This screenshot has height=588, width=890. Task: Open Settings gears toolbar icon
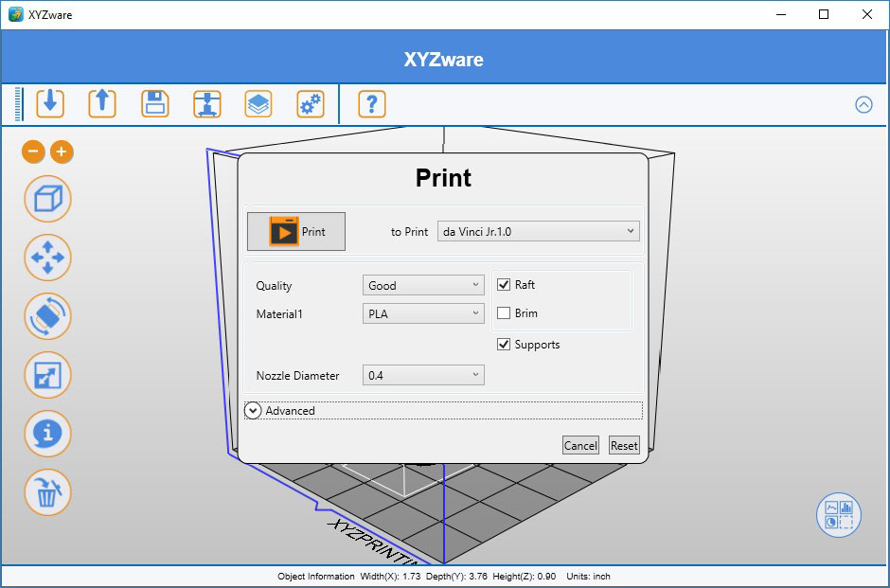click(311, 104)
